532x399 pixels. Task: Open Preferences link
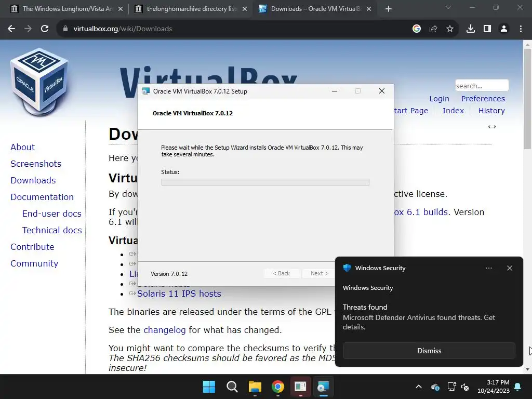pos(483,99)
